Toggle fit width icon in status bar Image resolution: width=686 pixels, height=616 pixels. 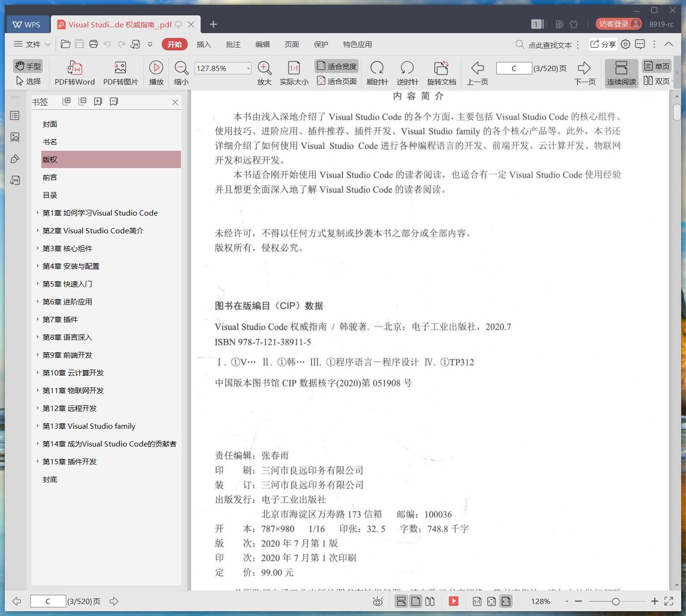(506, 601)
